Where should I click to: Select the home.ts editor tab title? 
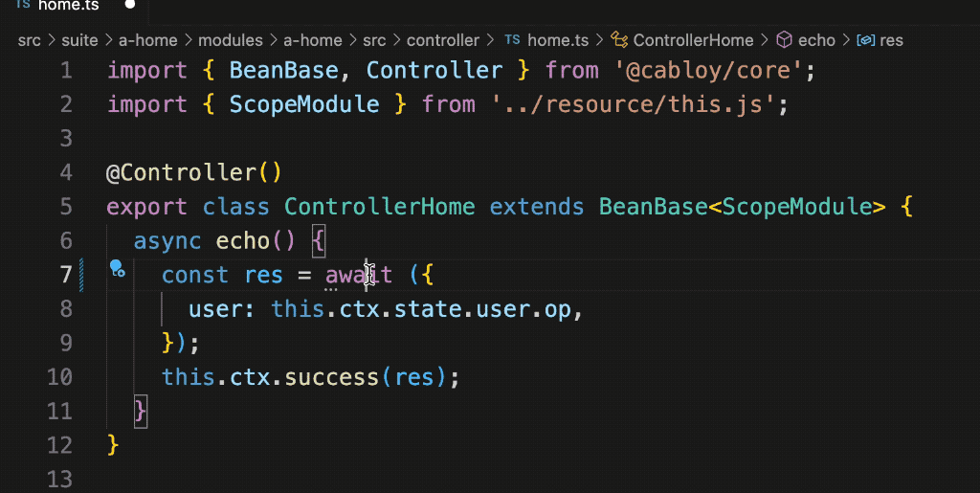[x=68, y=5]
